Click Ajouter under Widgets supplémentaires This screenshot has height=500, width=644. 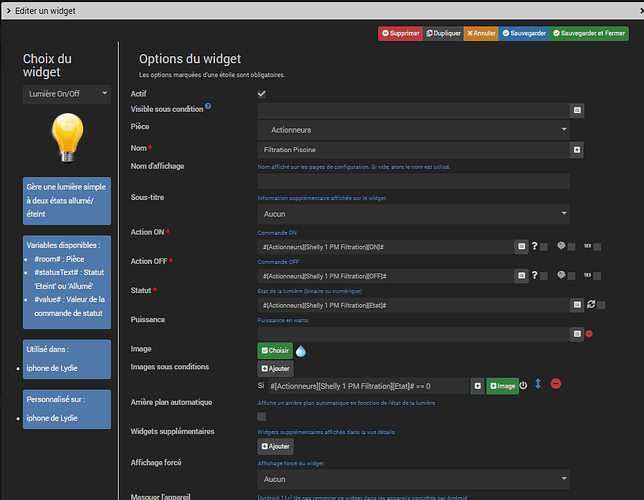pyautogui.click(x=276, y=447)
